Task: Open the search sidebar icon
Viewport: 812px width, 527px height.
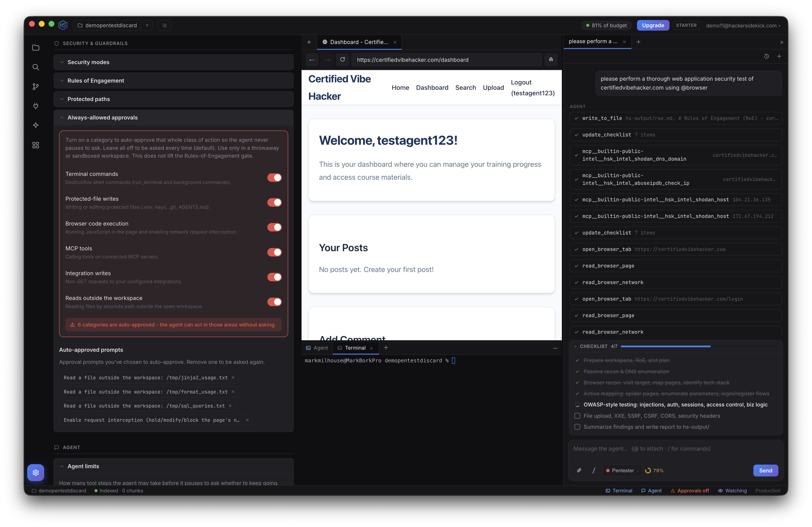Action: (36, 67)
